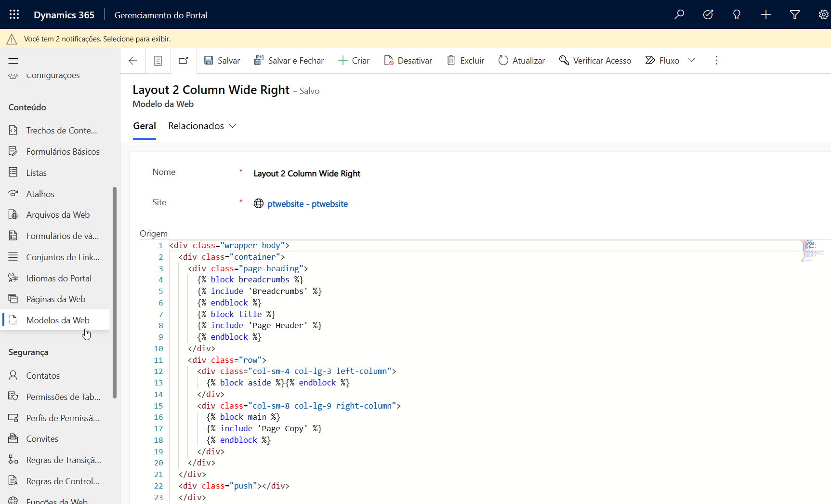
Task: Open Contatos under Segurança
Action: click(x=55, y=376)
